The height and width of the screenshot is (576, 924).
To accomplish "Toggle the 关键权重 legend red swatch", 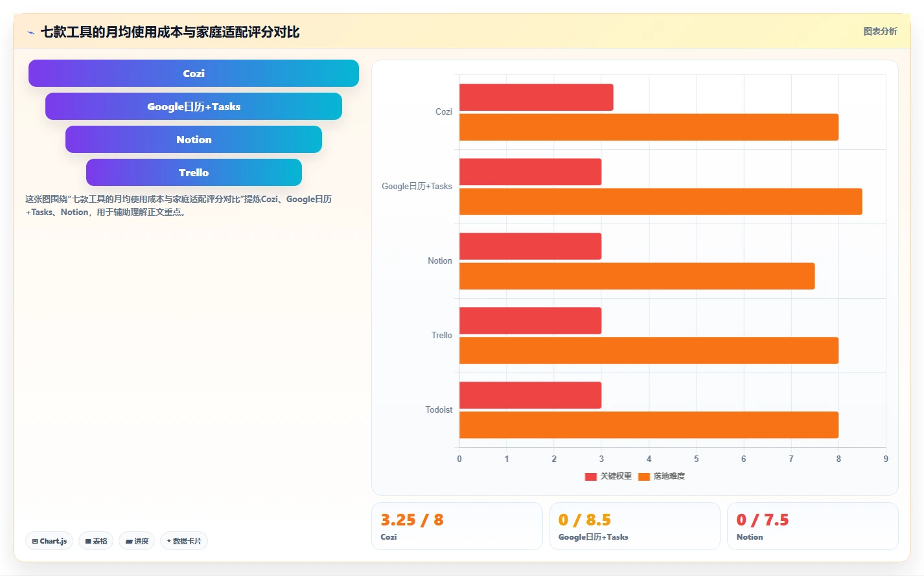I will (590, 476).
